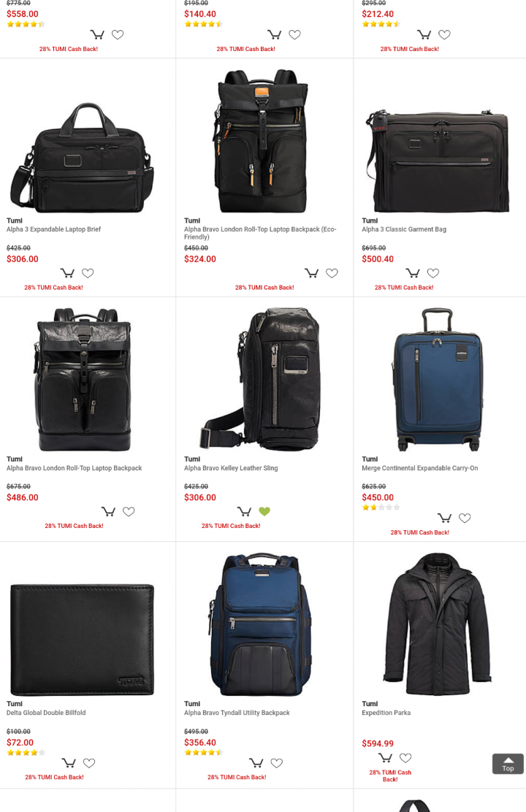
Task: Favorite the Alpha 3 Expandable Laptop Brief
Action: point(88,273)
